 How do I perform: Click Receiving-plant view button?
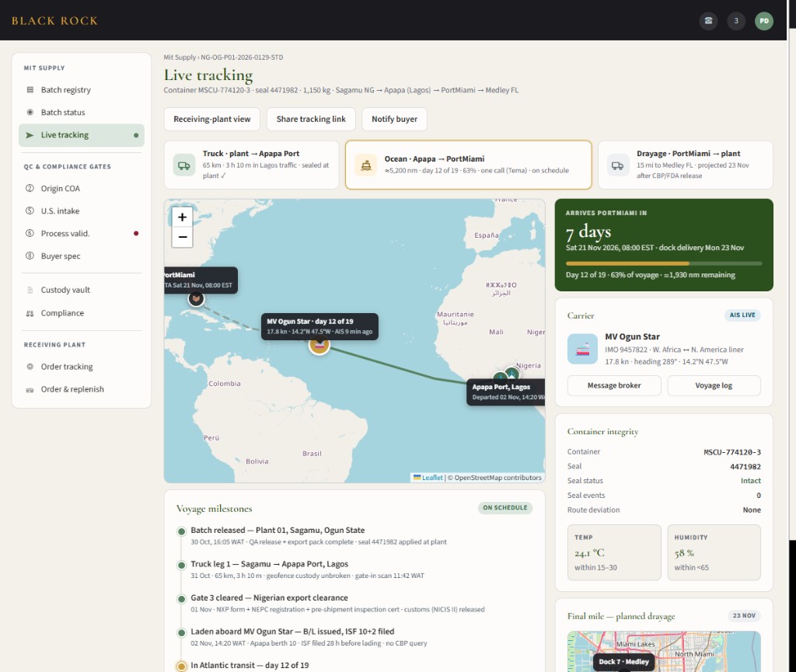(211, 119)
